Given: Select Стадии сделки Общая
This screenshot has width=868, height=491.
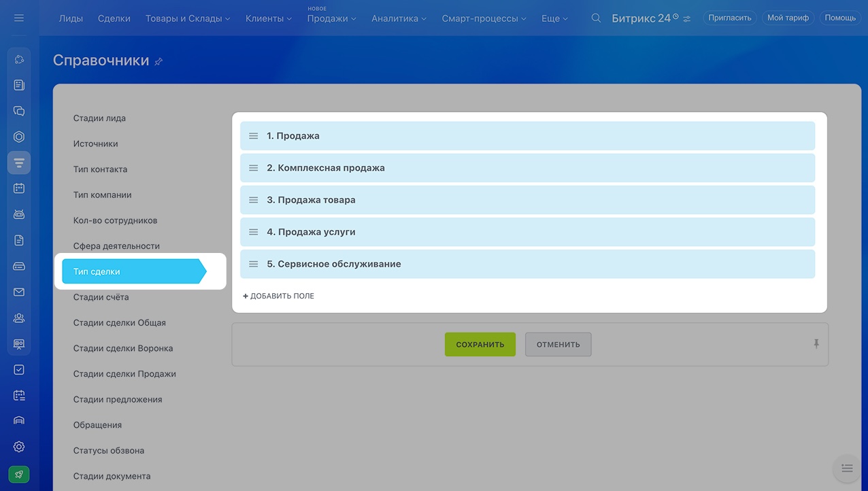Looking at the screenshot, I should [120, 322].
